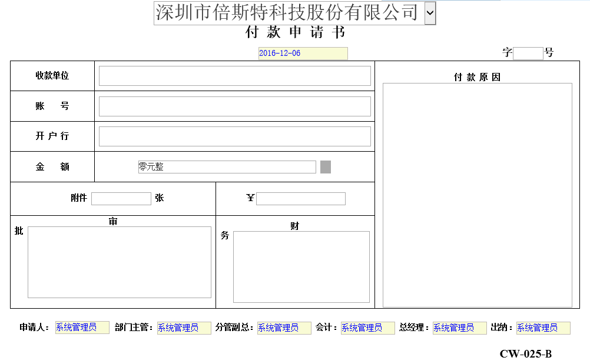Screen dimensions: 590x364
Task: Click inside the 财务 text area
Action: [301, 267]
